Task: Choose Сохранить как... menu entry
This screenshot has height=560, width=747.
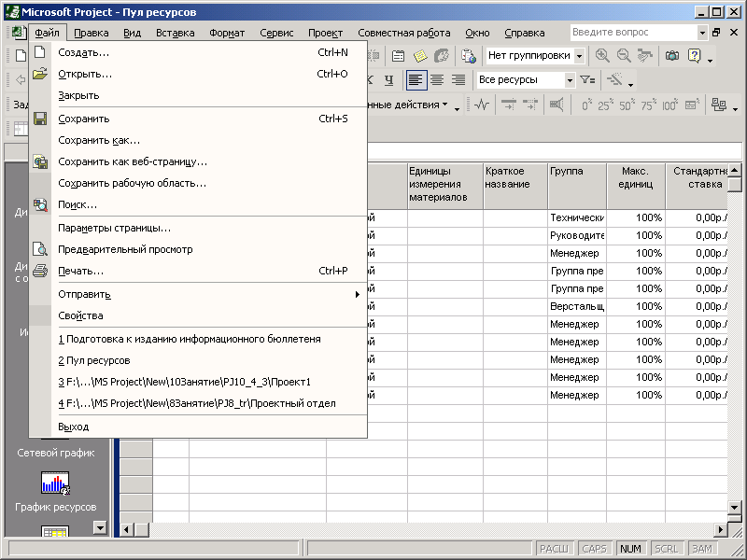Action: pos(198,141)
